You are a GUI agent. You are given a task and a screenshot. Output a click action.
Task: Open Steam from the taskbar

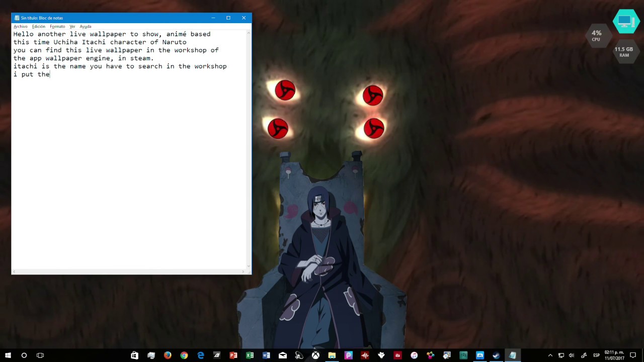(x=496, y=355)
